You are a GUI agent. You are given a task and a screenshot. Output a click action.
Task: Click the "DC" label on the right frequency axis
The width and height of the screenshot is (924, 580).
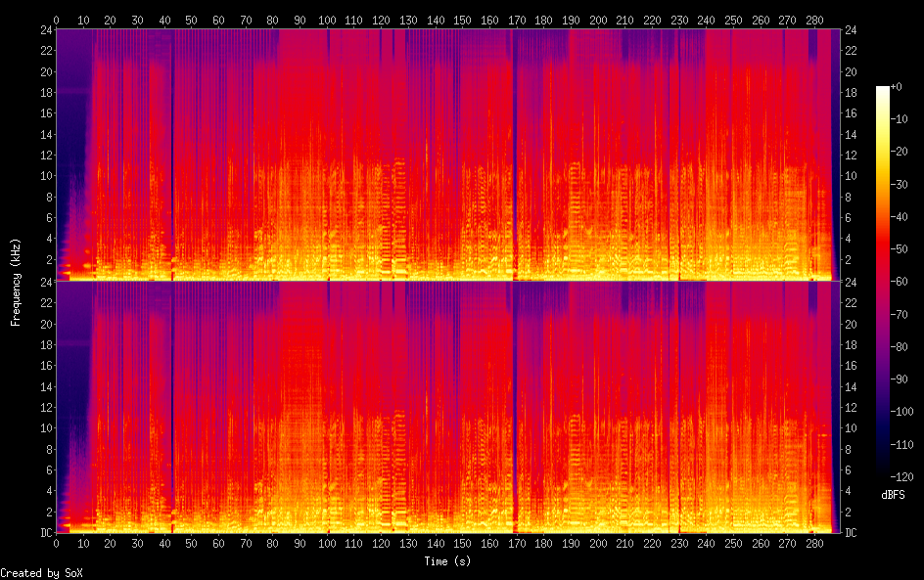pyautogui.click(x=851, y=533)
